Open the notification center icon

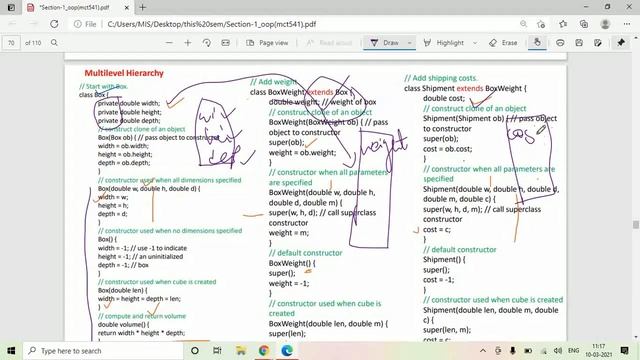click(x=624, y=351)
